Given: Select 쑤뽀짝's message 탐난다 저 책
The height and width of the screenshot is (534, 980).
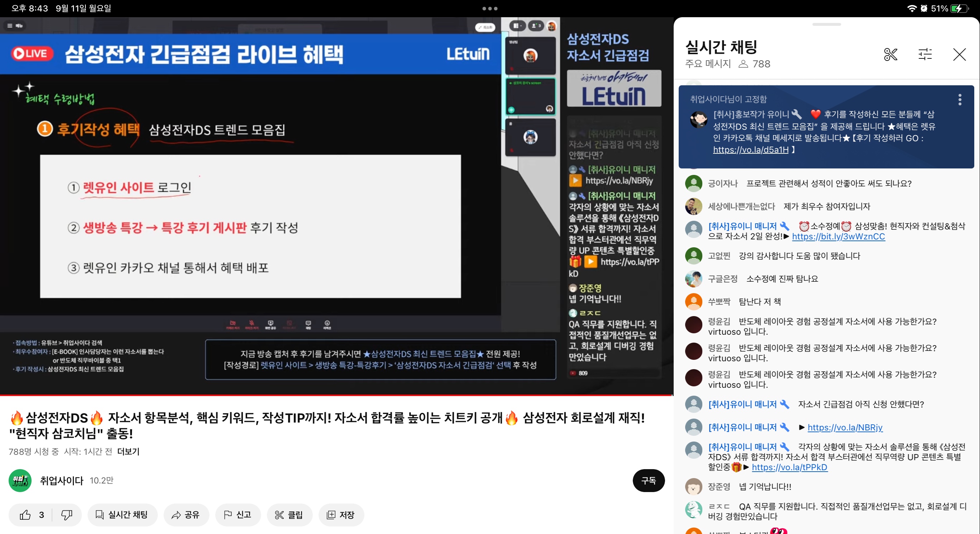Looking at the screenshot, I should pos(760,302).
